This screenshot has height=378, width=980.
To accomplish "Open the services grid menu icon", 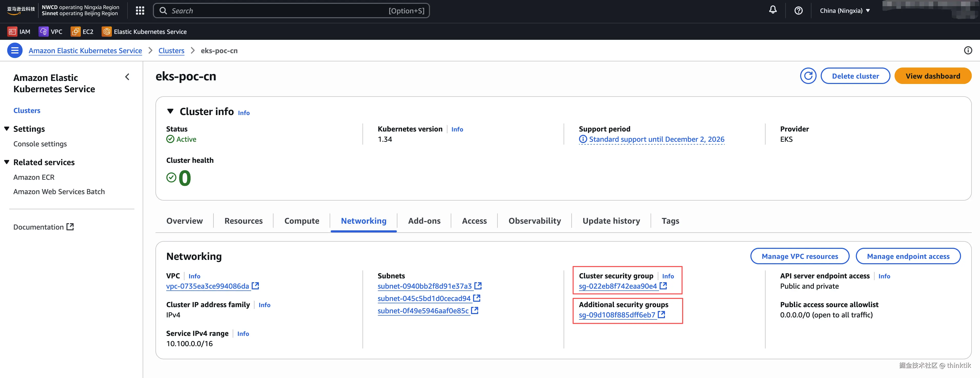I will (x=140, y=11).
